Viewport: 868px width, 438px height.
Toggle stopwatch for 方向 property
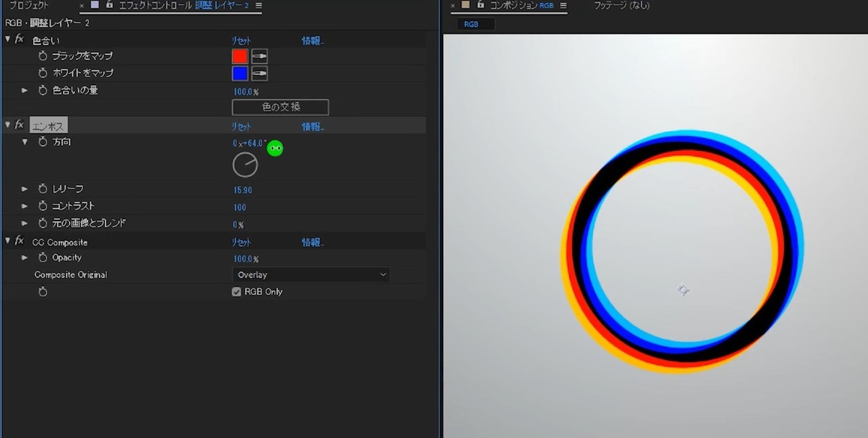tap(43, 142)
